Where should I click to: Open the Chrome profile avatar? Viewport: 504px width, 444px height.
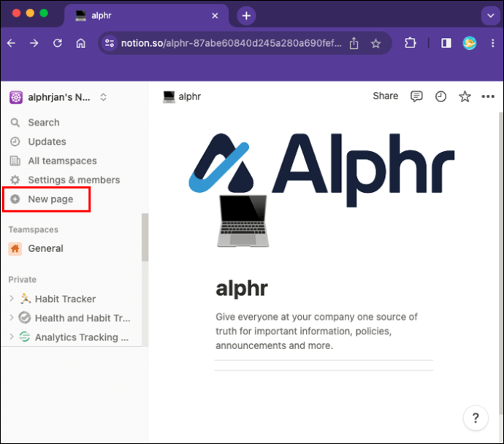470,43
